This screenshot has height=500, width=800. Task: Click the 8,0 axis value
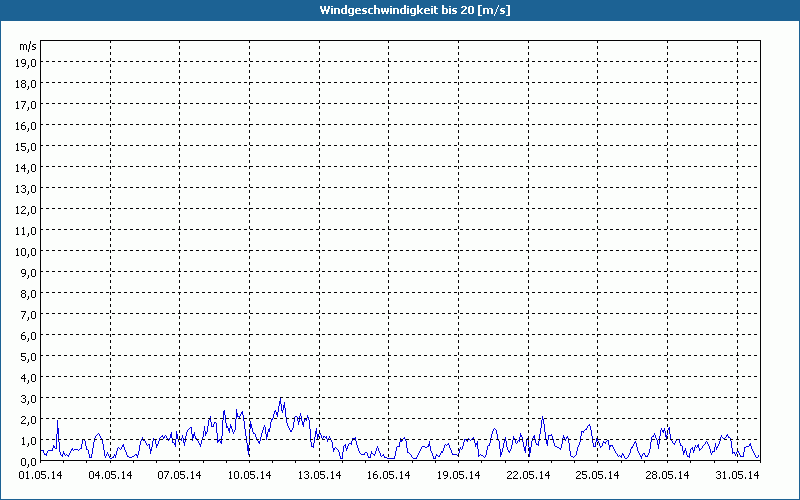pyautogui.click(x=28, y=294)
